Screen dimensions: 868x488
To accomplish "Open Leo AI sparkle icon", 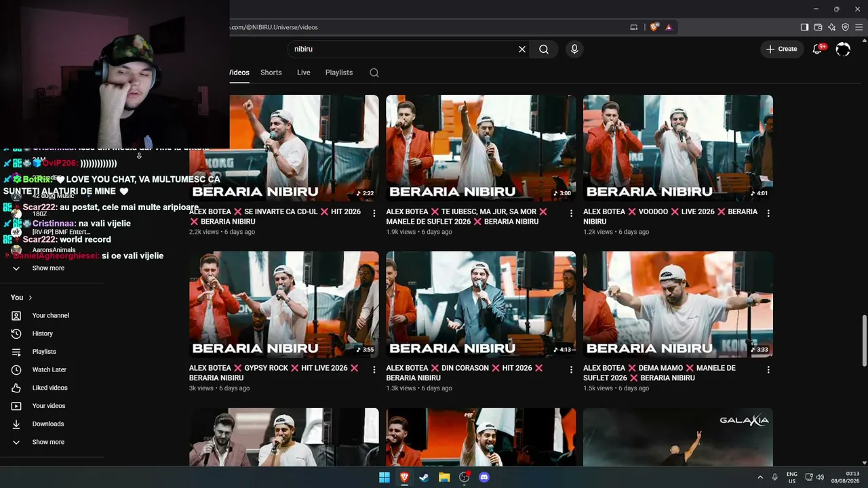I will (831, 27).
